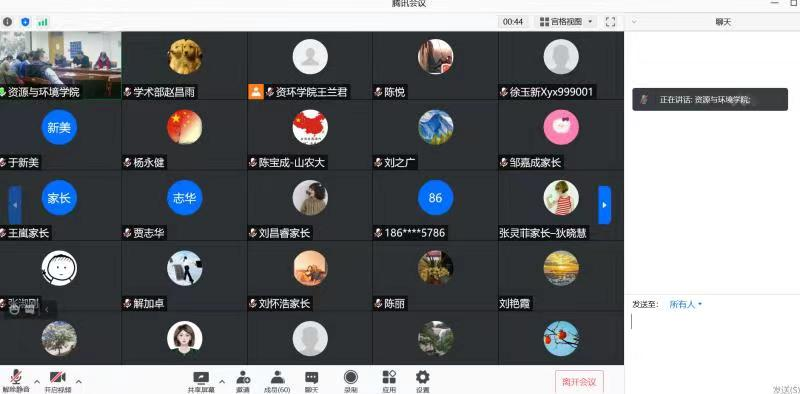
Task: Open the invite participants icon
Action: pos(243,378)
